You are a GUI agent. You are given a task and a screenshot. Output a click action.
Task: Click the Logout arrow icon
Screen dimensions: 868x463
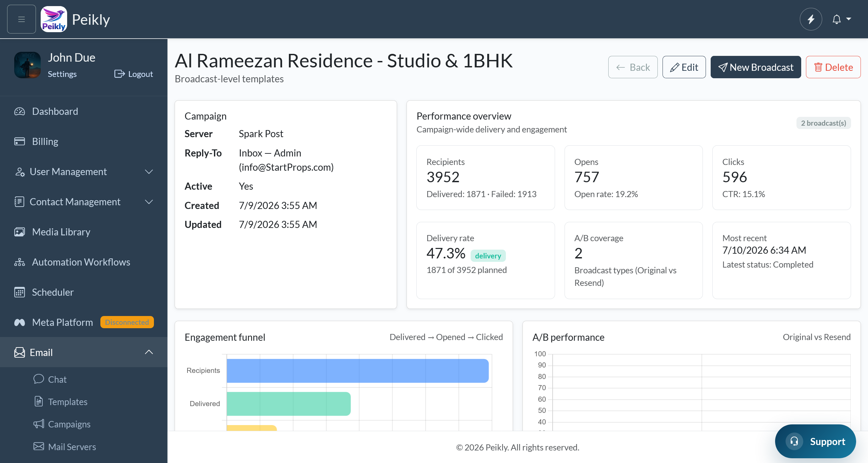click(x=119, y=74)
